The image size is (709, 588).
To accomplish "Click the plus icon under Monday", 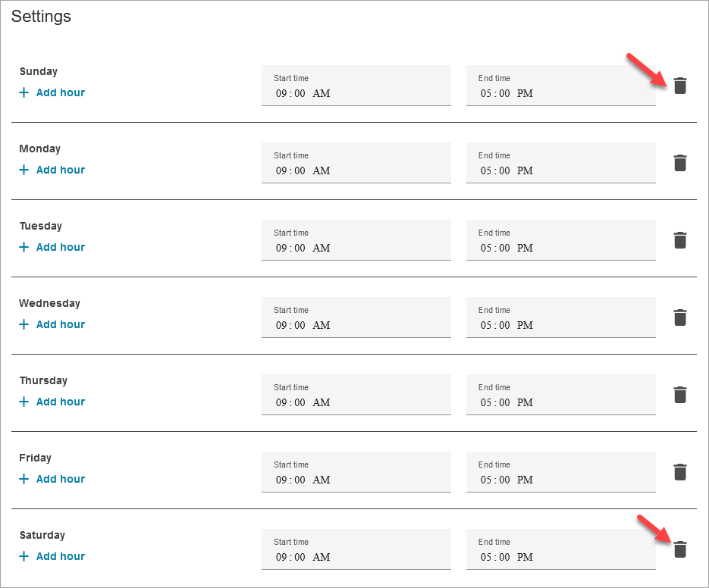I will (24, 170).
